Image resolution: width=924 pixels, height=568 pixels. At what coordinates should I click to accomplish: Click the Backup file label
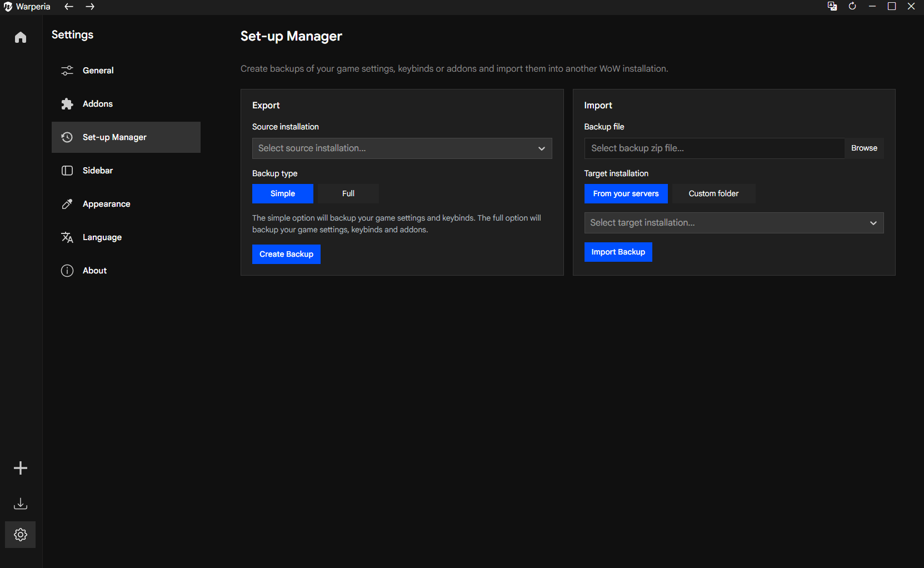tap(604, 127)
